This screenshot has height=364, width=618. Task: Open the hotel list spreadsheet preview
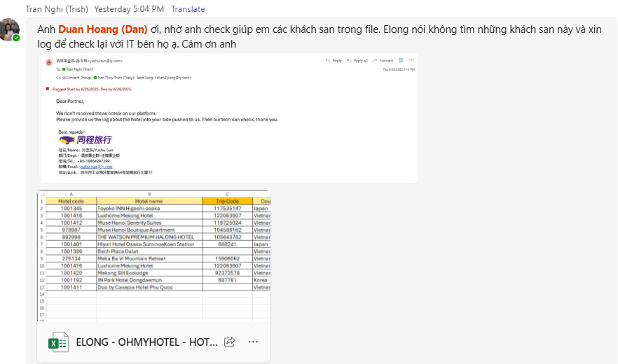click(x=154, y=256)
